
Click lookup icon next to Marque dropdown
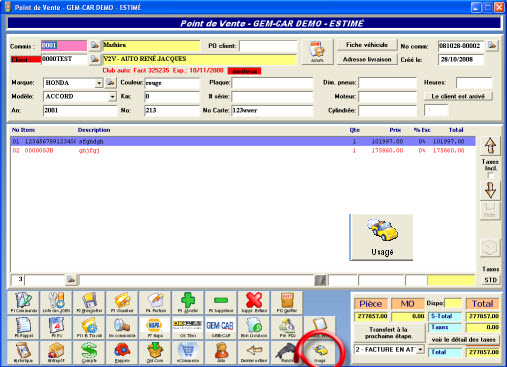click(x=110, y=82)
